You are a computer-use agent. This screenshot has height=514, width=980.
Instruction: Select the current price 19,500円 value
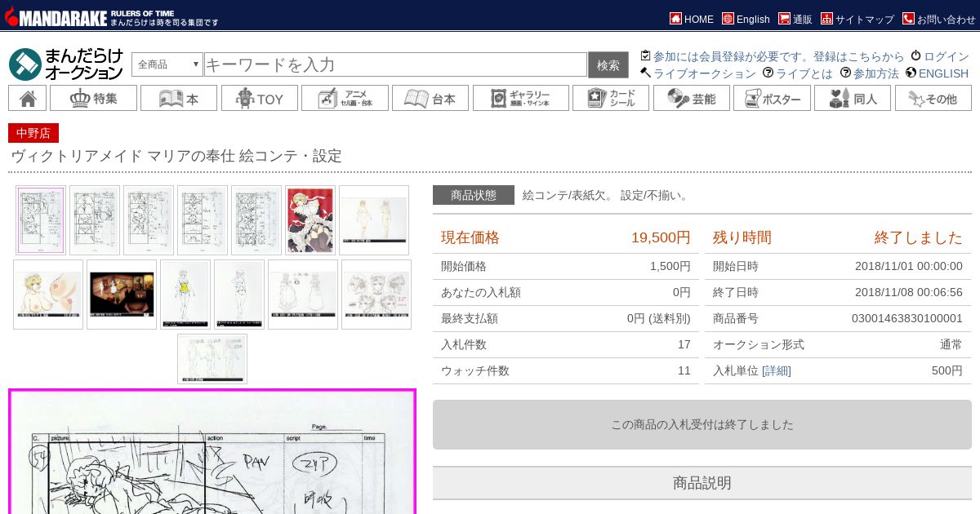click(x=661, y=237)
